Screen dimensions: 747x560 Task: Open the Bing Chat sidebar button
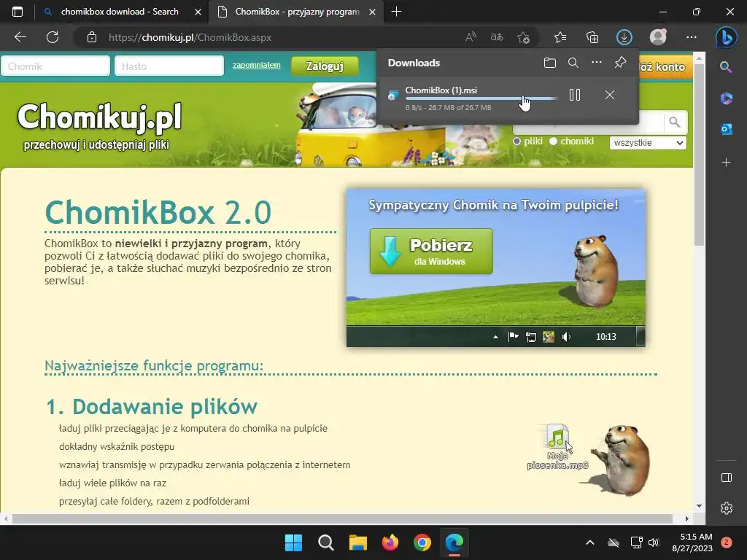(x=726, y=37)
